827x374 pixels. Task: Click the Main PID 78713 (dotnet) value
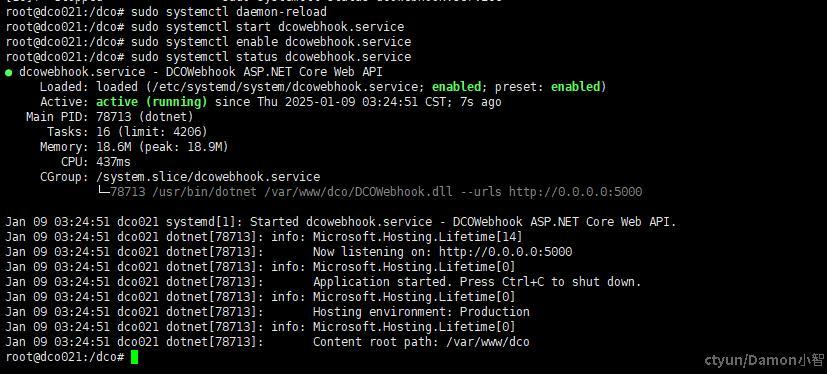(x=145, y=117)
